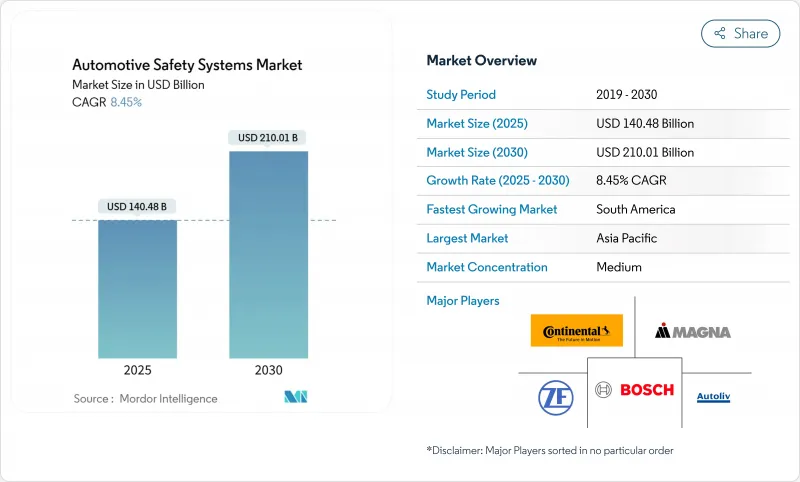Select the Asia Pacific largest market value
The width and height of the screenshot is (800, 482).
(x=628, y=238)
